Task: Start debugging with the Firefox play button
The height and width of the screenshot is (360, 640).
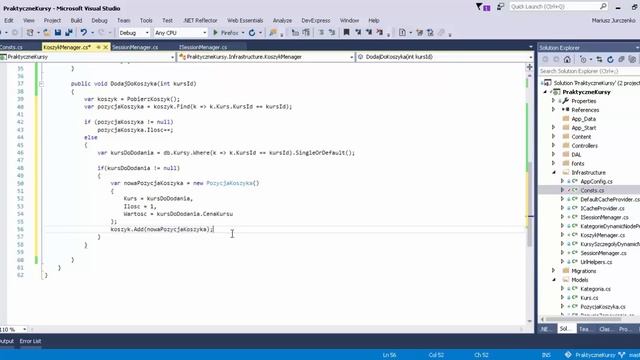Action: (216, 32)
